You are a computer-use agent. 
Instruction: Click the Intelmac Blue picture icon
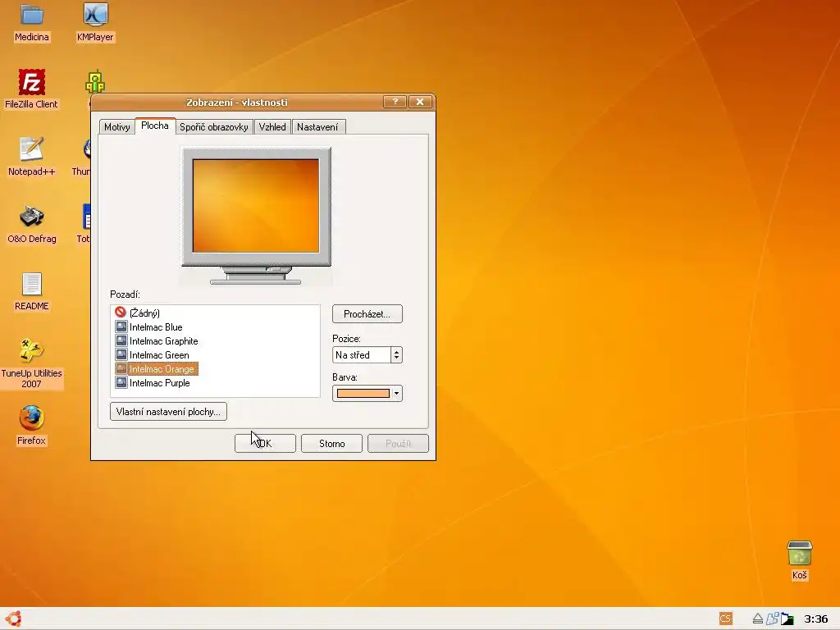pyautogui.click(x=121, y=326)
